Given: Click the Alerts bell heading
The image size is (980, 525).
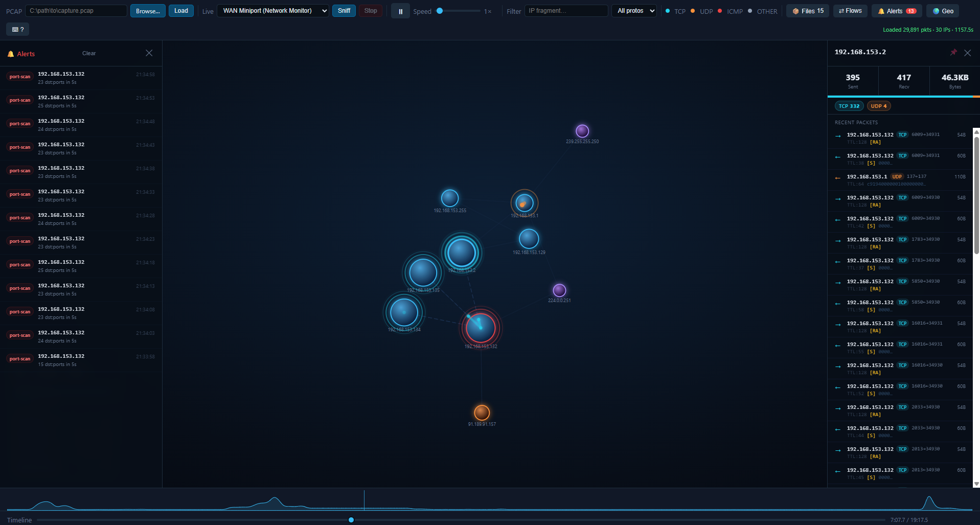Looking at the screenshot, I should click(x=21, y=54).
